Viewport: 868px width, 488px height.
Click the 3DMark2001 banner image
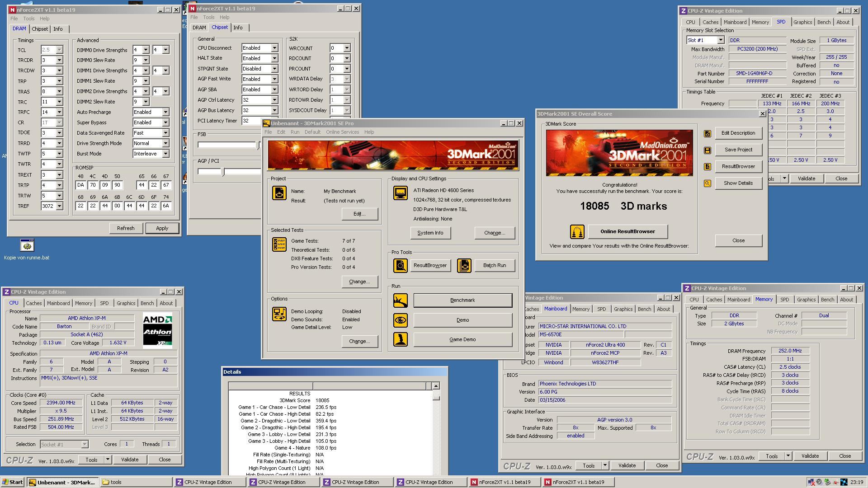click(393, 155)
